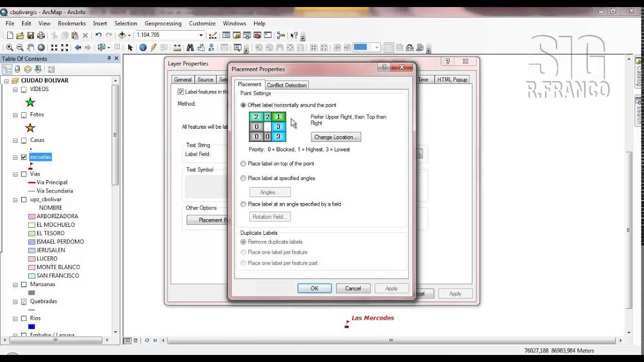Viewport: 644px width, 362px height.
Task: Switch to the Conflict Detection tab
Action: 287,85
